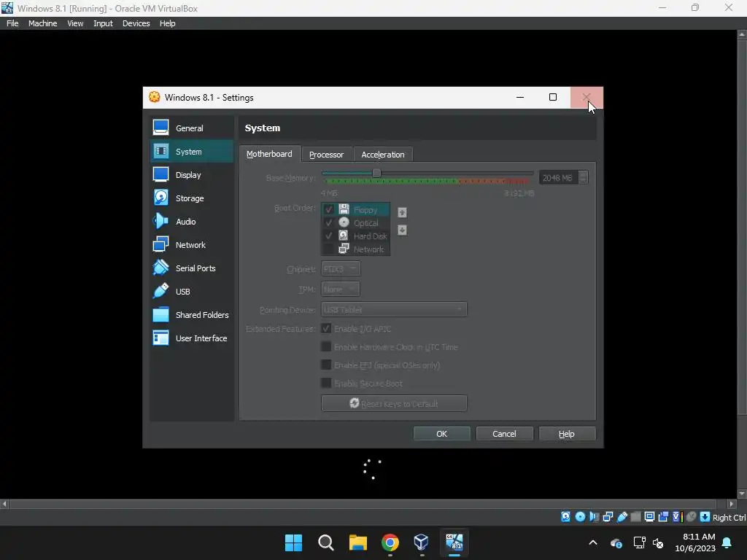Click the 2048 MB memory value field
Screen dimensions: 747x560
click(x=558, y=178)
